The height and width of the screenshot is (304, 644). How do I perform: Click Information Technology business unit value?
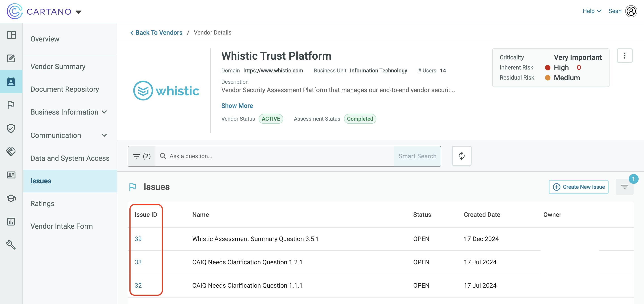[378, 71]
